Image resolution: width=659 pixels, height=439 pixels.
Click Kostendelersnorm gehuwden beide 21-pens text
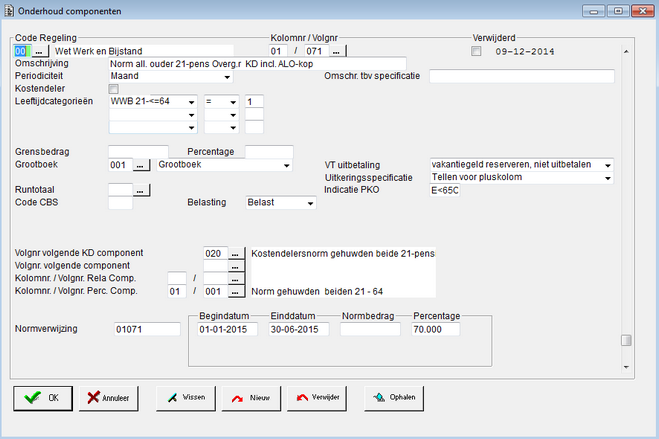[x=343, y=254]
